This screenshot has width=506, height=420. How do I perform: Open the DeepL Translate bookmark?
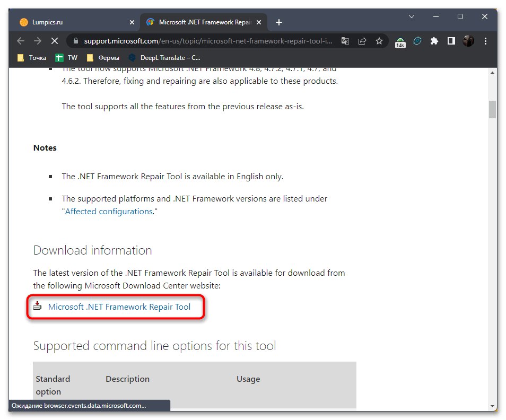[x=164, y=58]
